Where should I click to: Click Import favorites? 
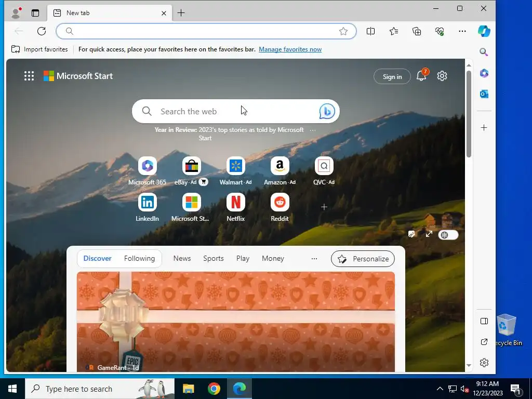[x=39, y=49]
